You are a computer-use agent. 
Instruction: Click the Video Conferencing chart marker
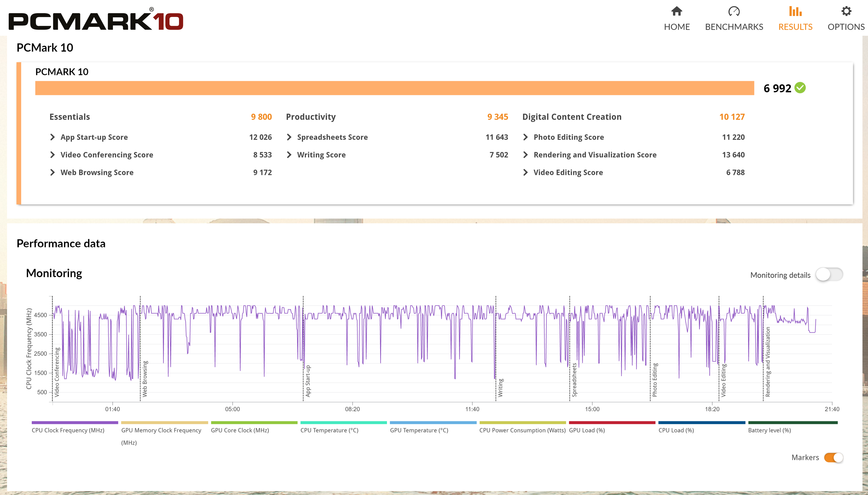[57, 372]
